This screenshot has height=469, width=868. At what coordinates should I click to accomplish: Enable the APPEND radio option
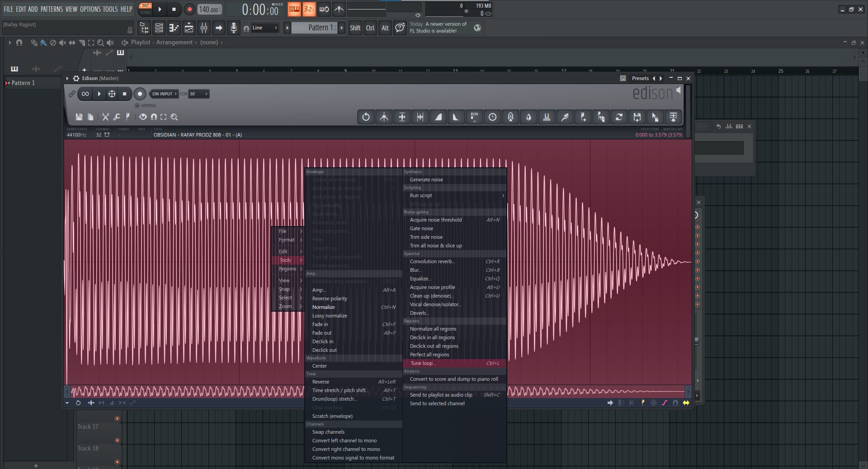(137, 106)
